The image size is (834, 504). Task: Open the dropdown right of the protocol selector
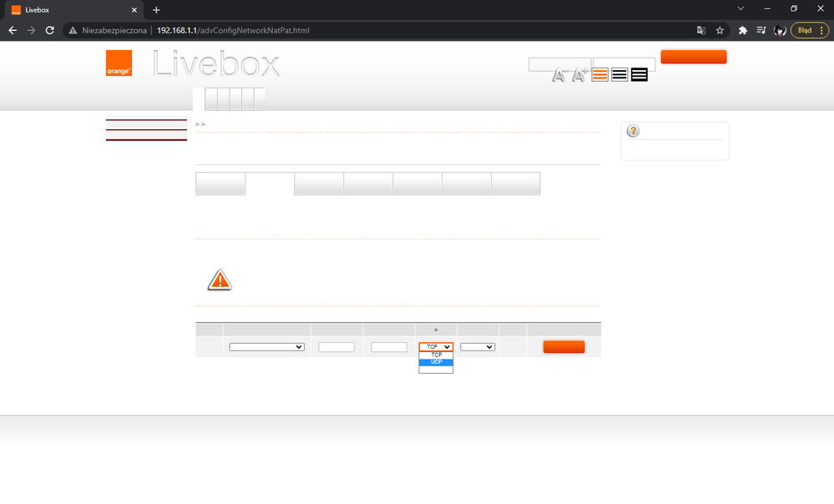pyautogui.click(x=477, y=346)
